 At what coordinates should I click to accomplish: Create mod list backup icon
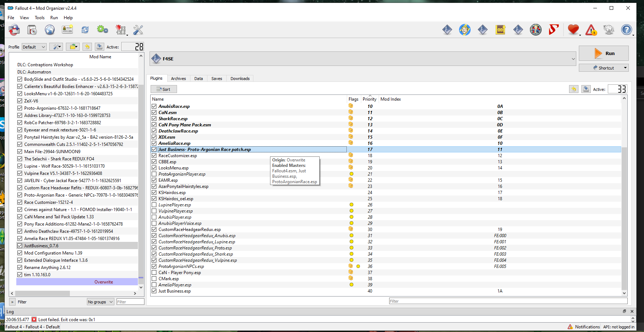click(100, 47)
